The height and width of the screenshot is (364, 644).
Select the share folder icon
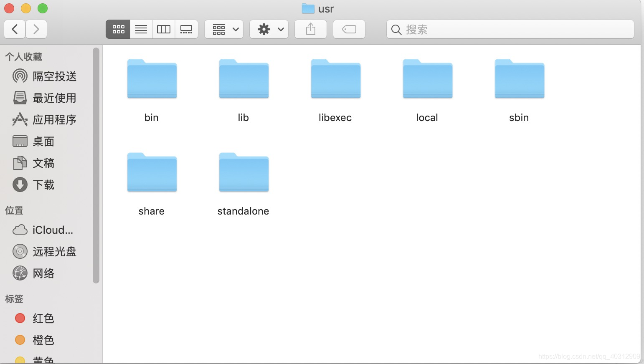[x=152, y=172]
